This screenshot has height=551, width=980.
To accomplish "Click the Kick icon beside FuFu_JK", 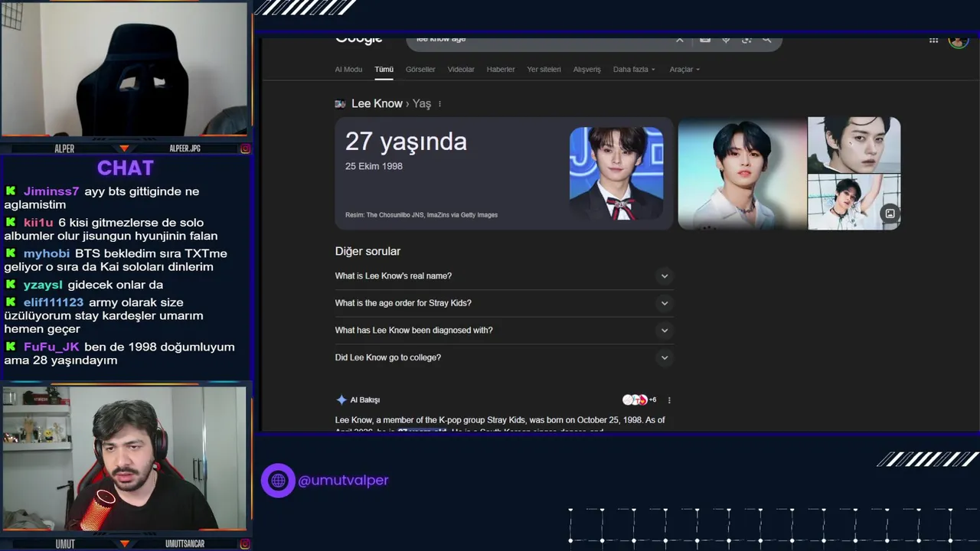I will pos(11,346).
